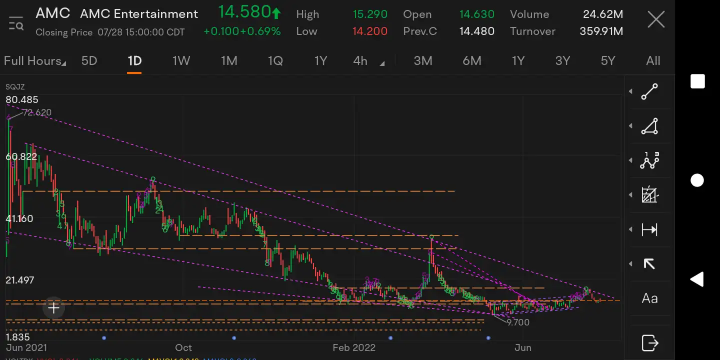Image resolution: width=720 pixels, height=360 pixels.
Task: Expand the 4h interval dropdown arrow
Action: click(x=382, y=64)
